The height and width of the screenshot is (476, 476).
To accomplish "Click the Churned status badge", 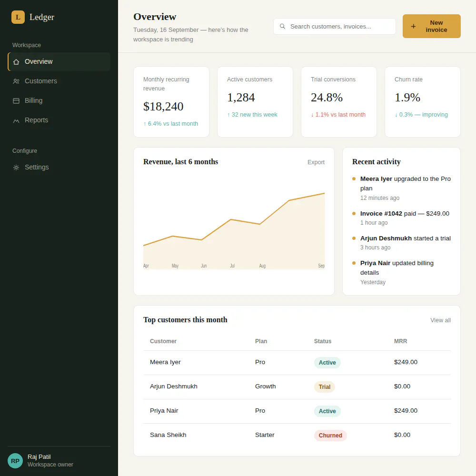I will tap(330, 436).
